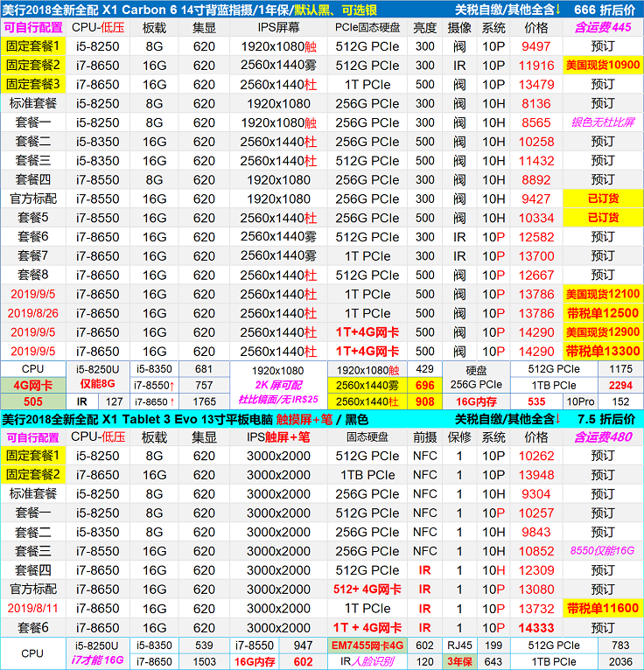Screen dimensions: 644x670
Task: Select the 2019/8/26 date cell
Action: 33,313
